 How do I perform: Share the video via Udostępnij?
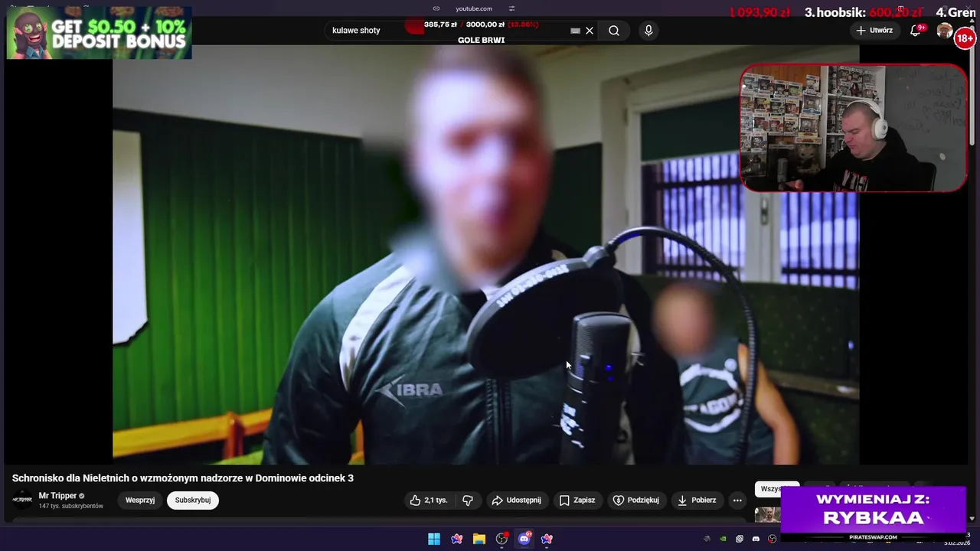[516, 500]
